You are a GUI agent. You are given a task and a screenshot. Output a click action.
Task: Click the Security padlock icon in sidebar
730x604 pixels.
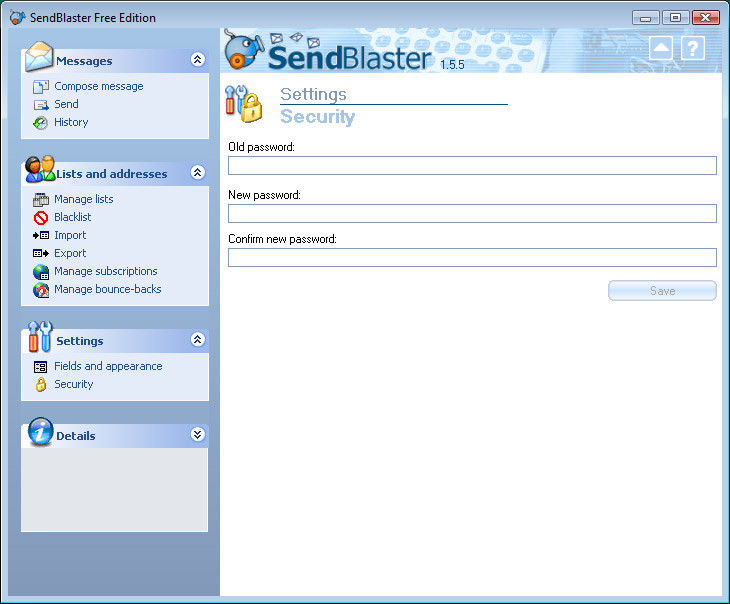(x=41, y=385)
